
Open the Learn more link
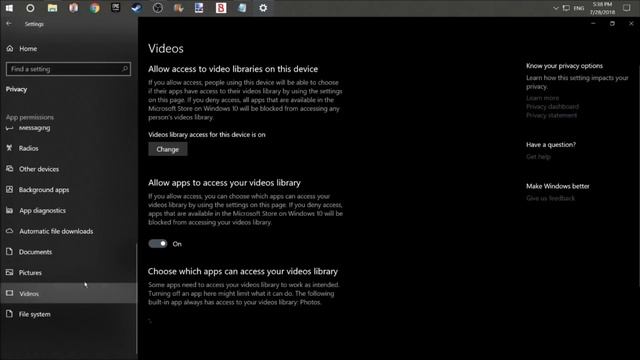pos(542,98)
